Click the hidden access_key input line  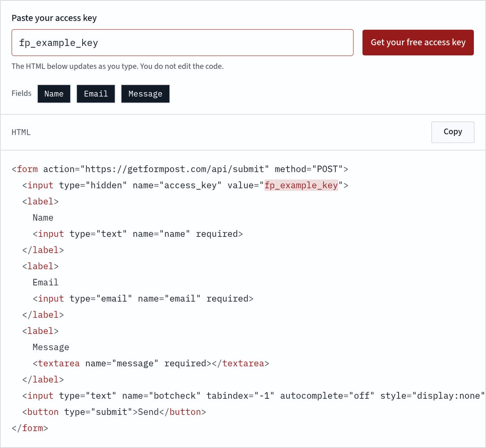coord(185,185)
